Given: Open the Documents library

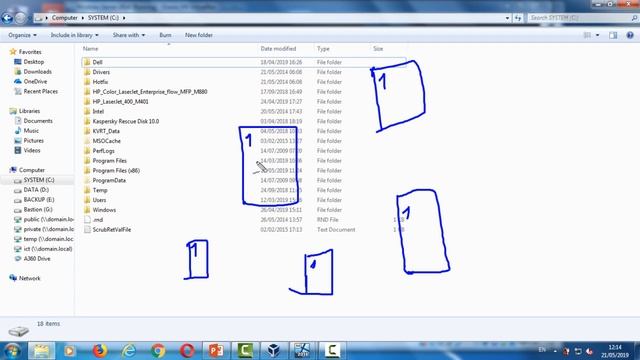Looking at the screenshot, I should (33, 121).
